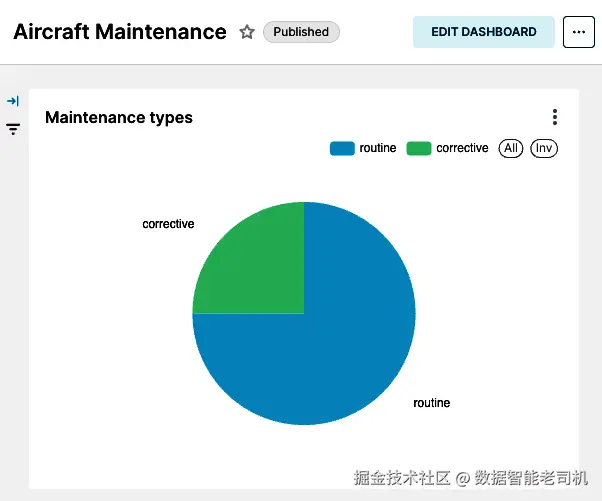Select All legend entries
The width and height of the screenshot is (602, 501).
pyautogui.click(x=511, y=148)
